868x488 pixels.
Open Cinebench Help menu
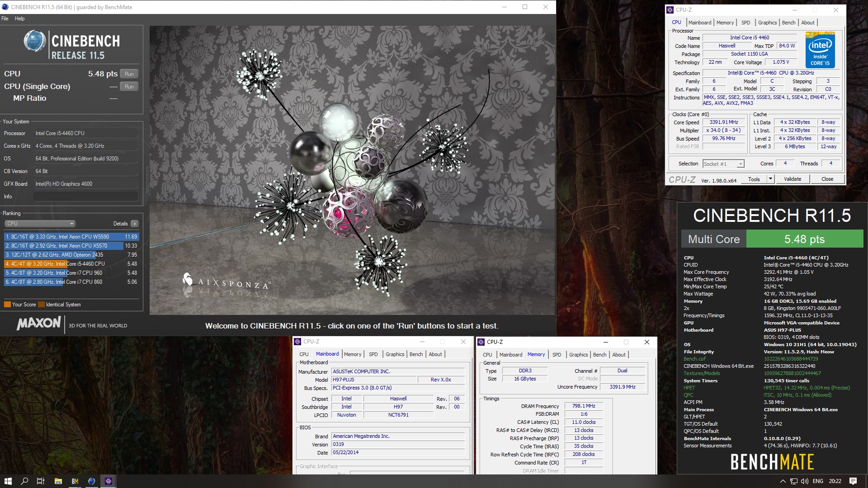coord(19,19)
